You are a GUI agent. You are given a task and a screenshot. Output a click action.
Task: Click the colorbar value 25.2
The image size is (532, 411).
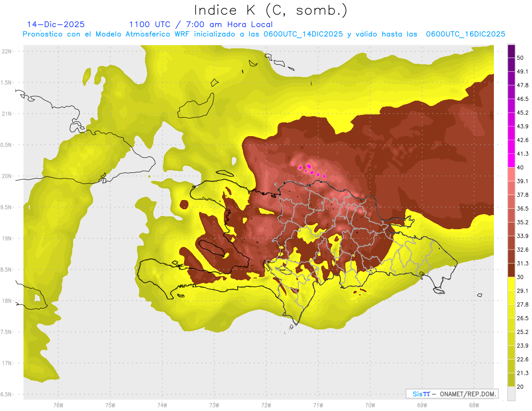523,332
